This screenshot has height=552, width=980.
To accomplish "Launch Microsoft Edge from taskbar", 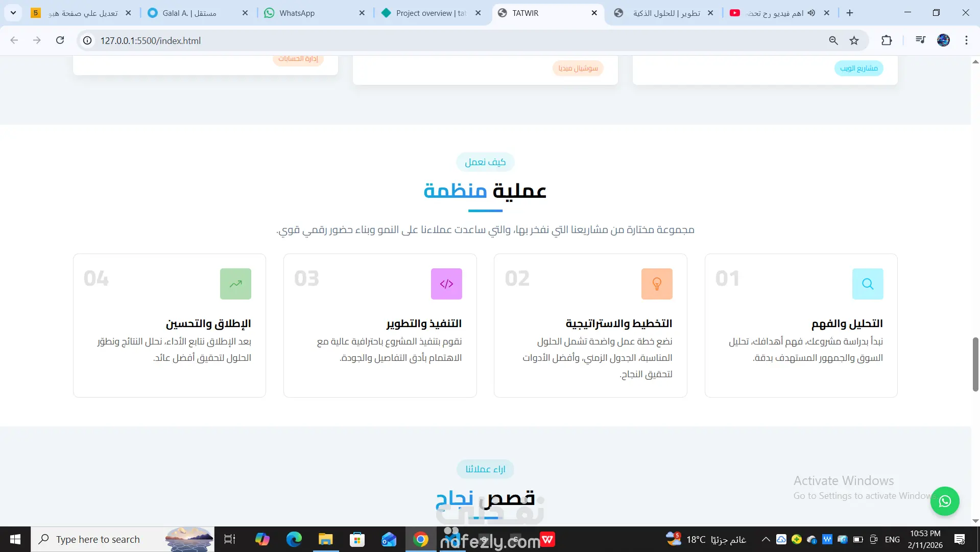I will pyautogui.click(x=294, y=539).
